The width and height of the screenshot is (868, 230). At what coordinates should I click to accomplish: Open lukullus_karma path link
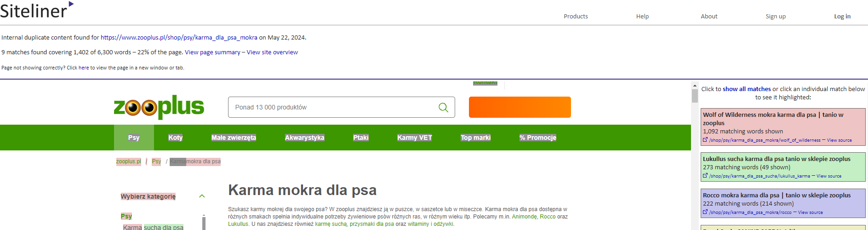point(759,176)
